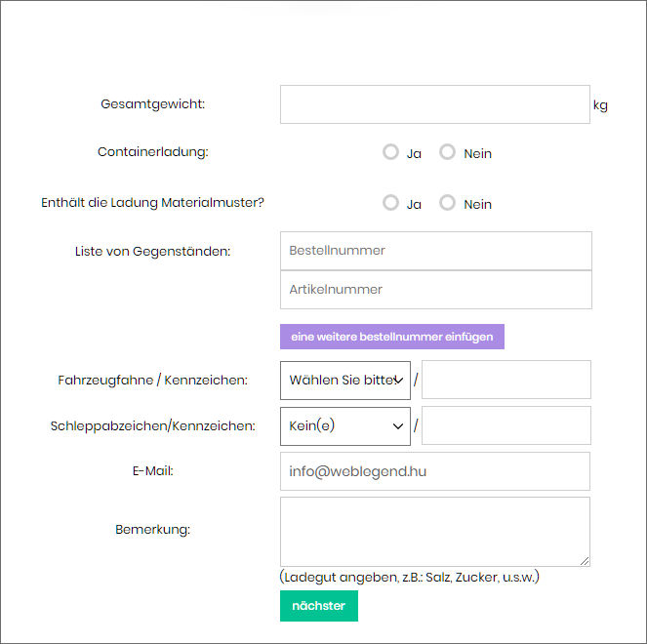Select Nein for Containerladung
Viewport: 647px width, 644px height.
tap(448, 152)
